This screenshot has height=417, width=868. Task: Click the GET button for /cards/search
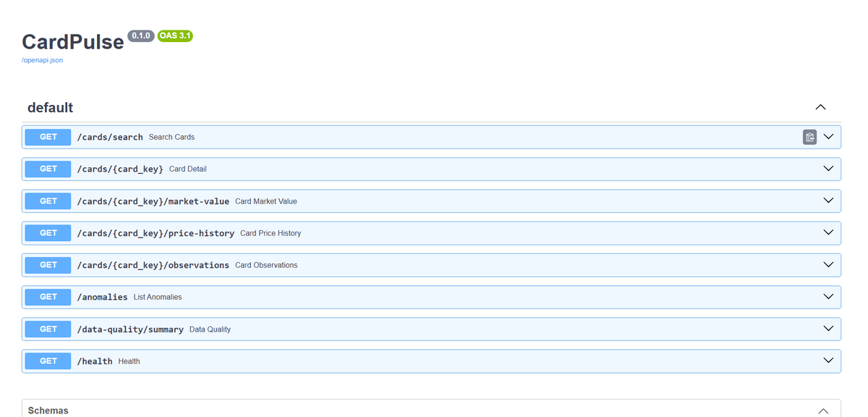pyautogui.click(x=48, y=137)
